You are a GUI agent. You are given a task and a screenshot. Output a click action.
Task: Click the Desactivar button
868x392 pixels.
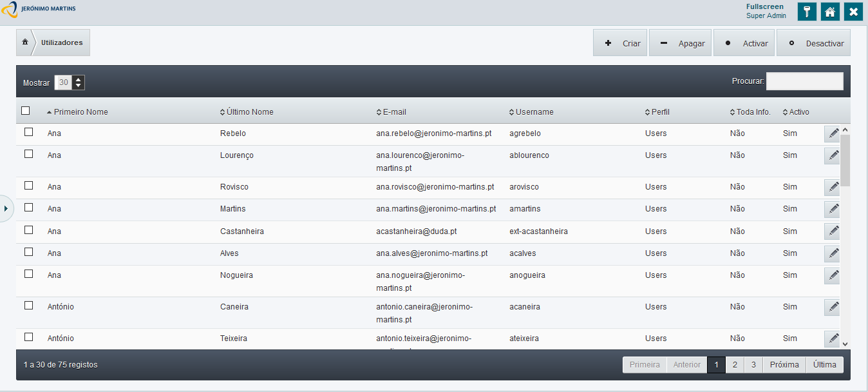[813, 43]
